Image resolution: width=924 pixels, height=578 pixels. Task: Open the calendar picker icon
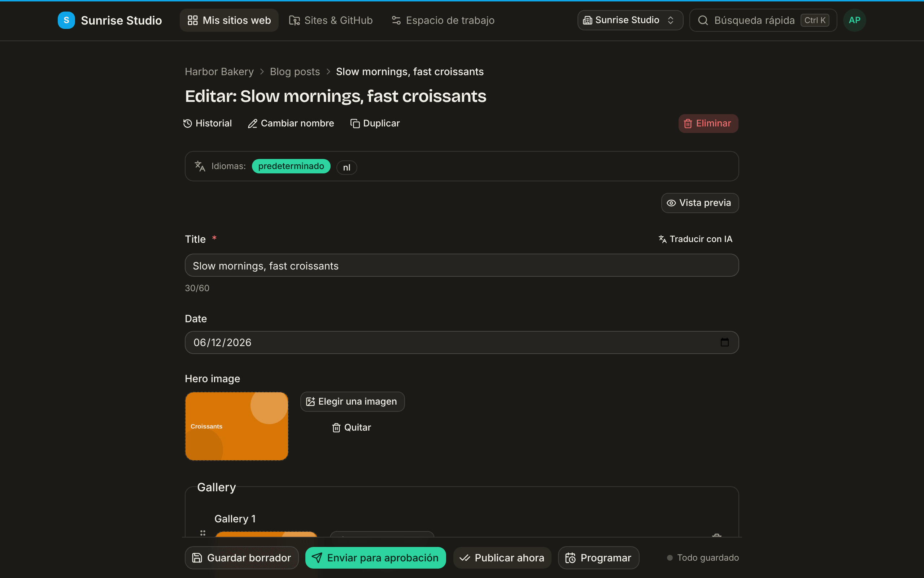pyautogui.click(x=724, y=342)
